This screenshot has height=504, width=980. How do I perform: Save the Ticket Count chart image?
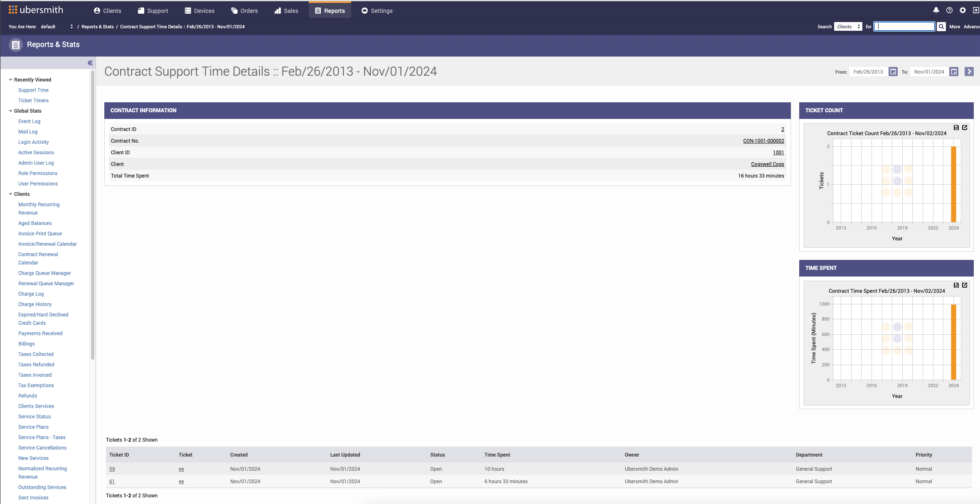(x=956, y=128)
